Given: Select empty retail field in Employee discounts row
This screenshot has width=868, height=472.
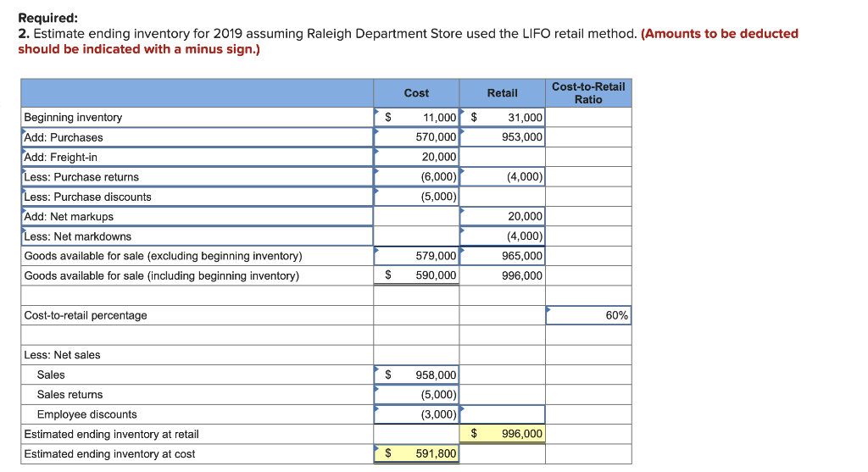Looking at the screenshot, I should click(502, 414).
